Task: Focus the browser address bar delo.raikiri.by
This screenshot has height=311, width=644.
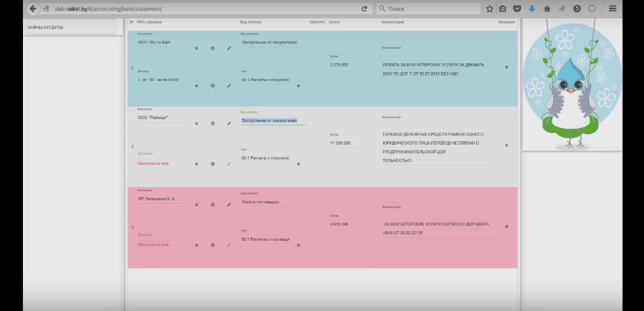Action: coord(205,9)
